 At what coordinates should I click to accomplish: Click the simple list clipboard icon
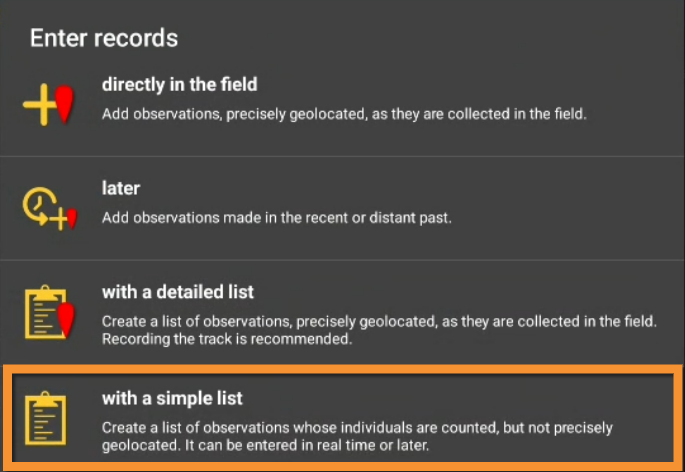(44, 419)
